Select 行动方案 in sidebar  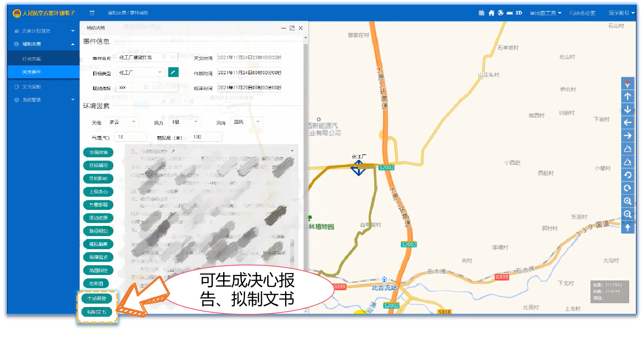pos(43,59)
